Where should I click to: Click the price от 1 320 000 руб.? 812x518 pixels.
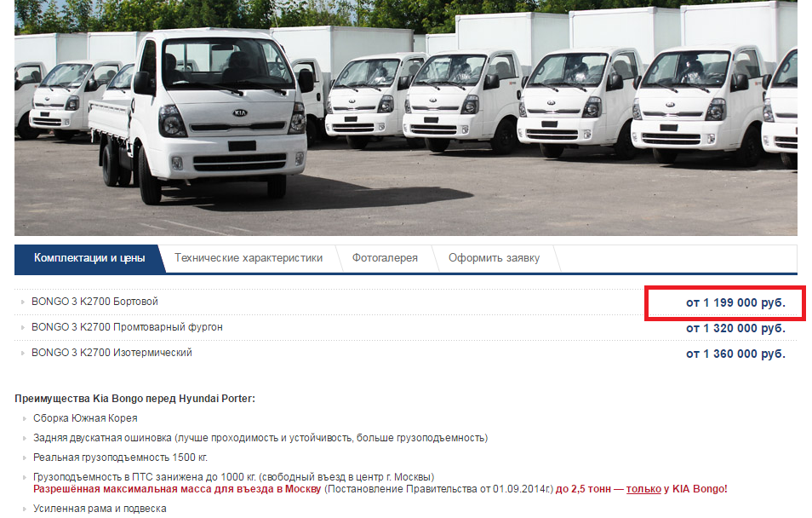tap(735, 328)
